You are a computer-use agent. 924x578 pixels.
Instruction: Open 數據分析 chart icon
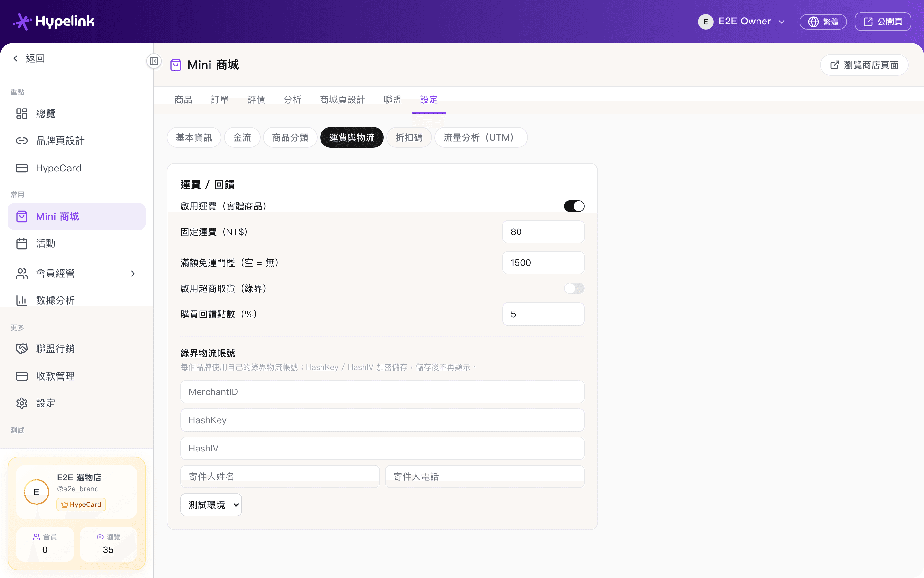pyautogui.click(x=22, y=301)
